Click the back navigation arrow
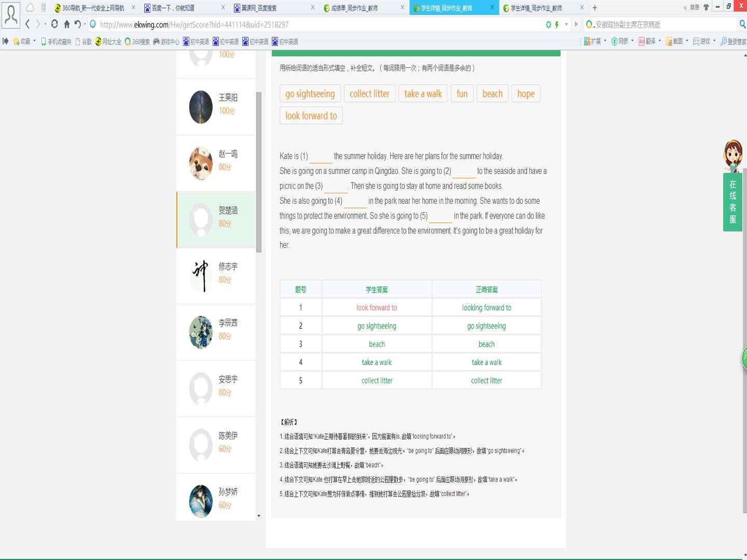The height and width of the screenshot is (560, 747). [27, 24]
